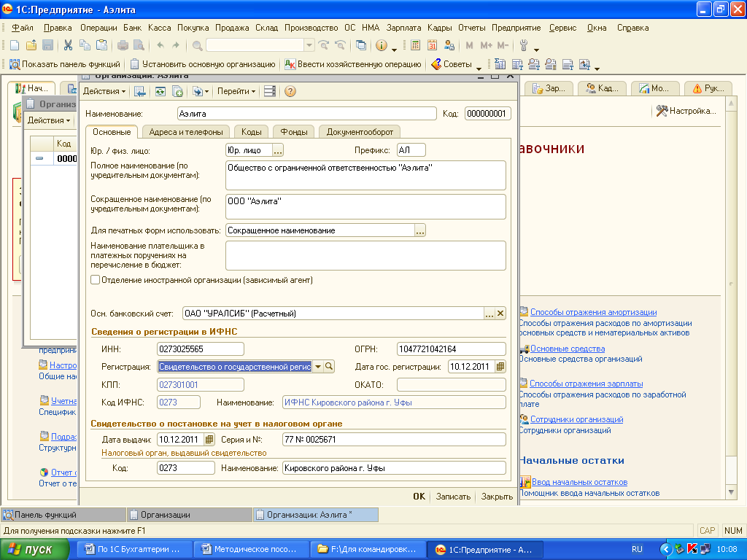
Task: Open the Calendar icon in toolbar
Action: tap(432, 45)
